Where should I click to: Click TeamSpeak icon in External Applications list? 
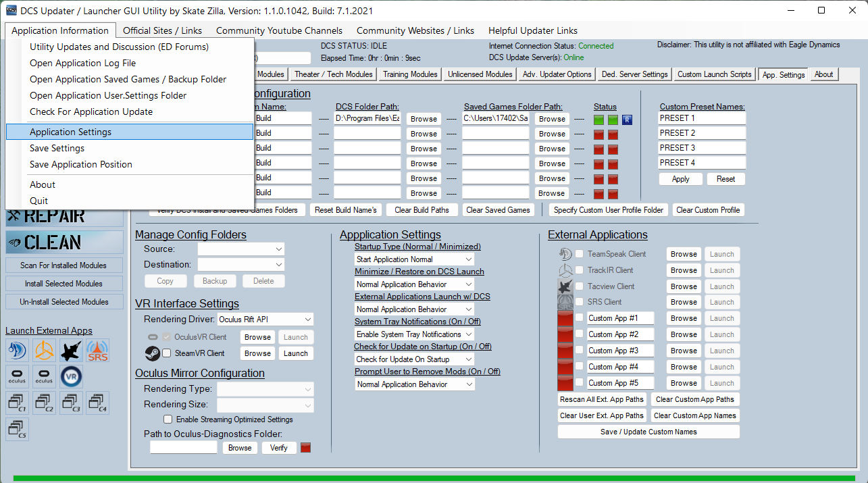(566, 254)
